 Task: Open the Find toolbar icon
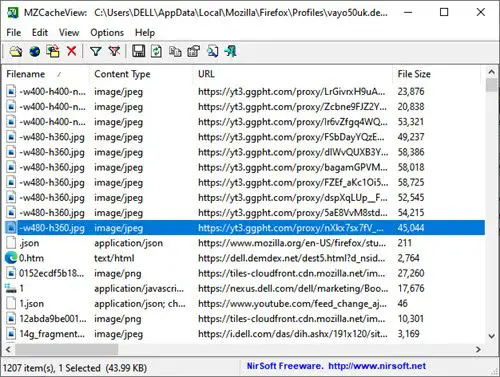coord(212,51)
